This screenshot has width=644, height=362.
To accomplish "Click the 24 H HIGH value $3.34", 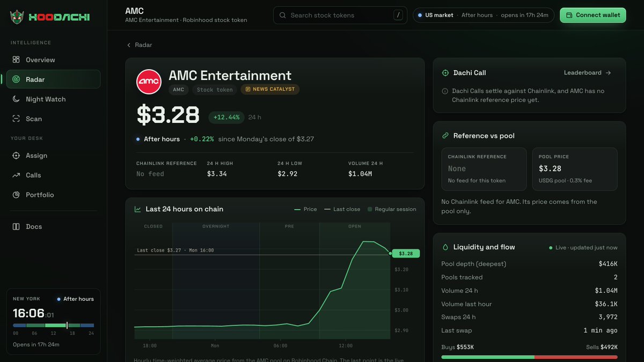I will [x=217, y=174].
